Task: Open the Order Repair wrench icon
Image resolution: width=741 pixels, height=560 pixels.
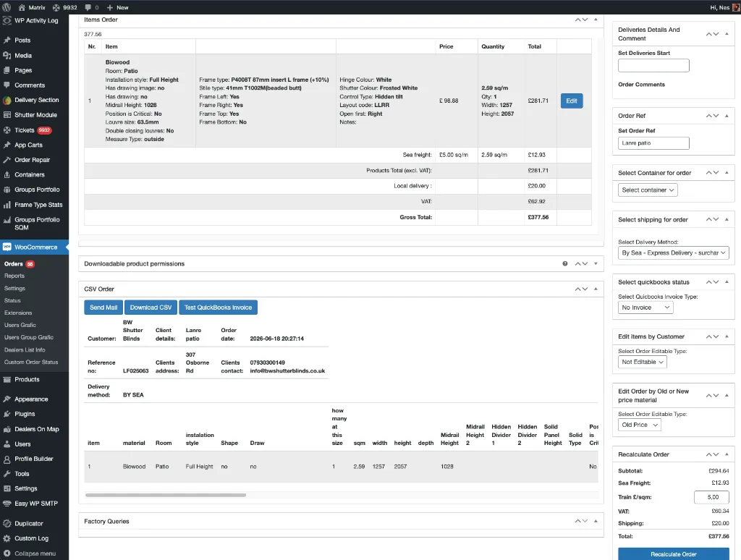Action: [7, 160]
